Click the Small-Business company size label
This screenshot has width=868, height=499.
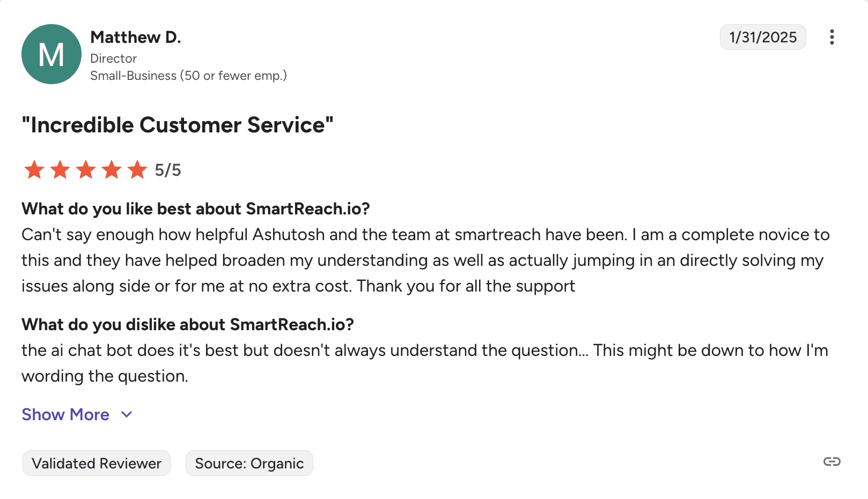188,76
